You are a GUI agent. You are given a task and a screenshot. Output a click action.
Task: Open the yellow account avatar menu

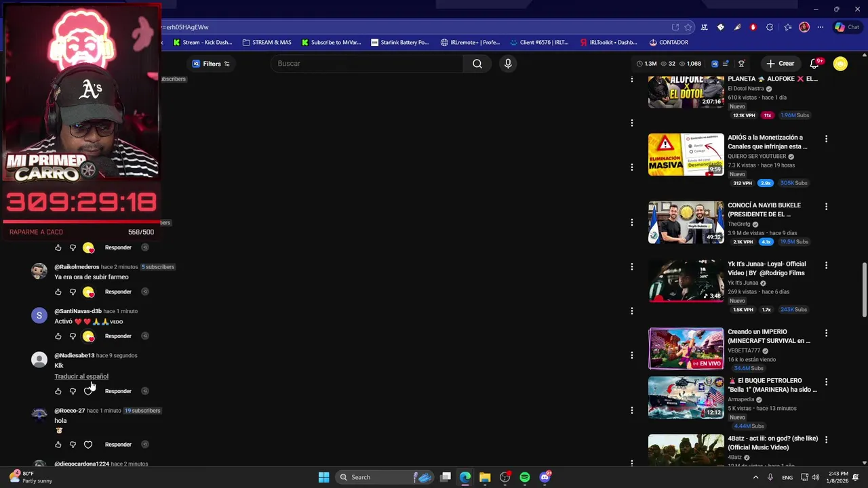point(840,64)
